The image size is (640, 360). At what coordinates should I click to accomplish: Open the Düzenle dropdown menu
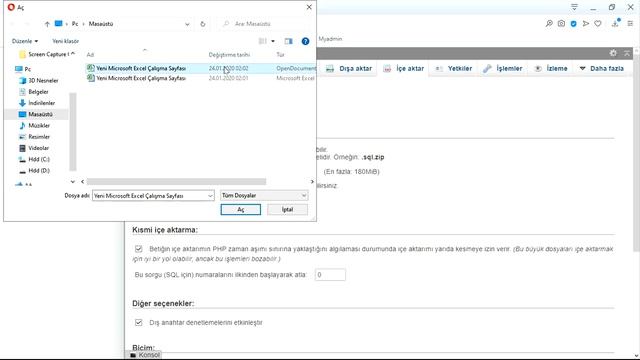coord(25,41)
